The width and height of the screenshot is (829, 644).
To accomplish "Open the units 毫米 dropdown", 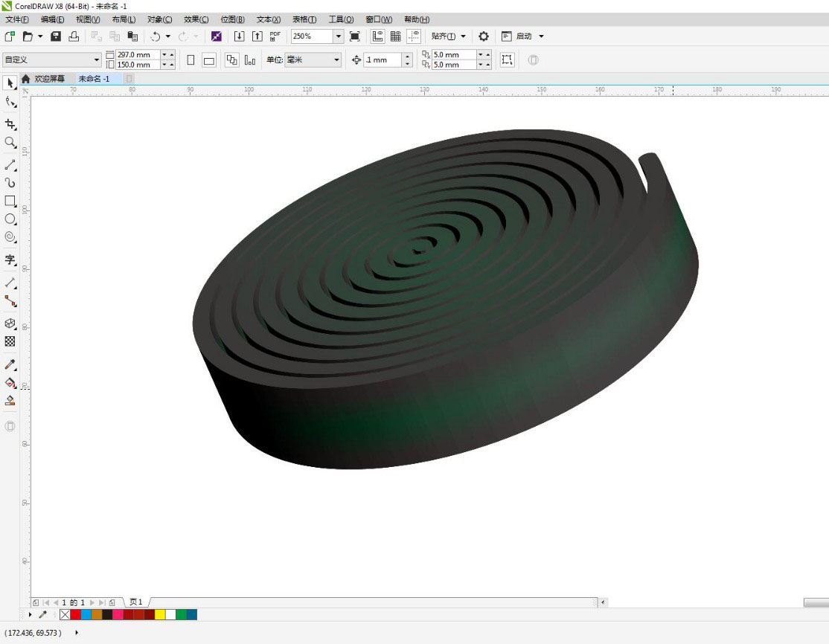I will pos(336,60).
